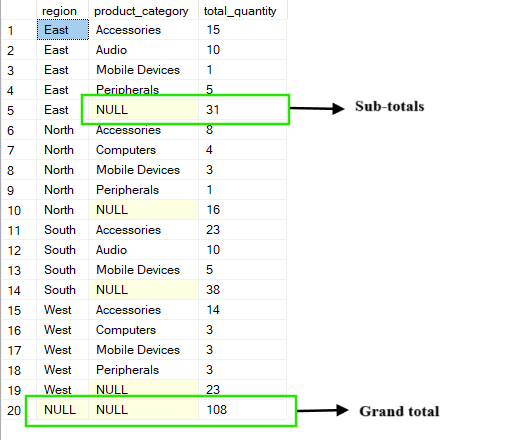Click row number 1 header

point(19,30)
